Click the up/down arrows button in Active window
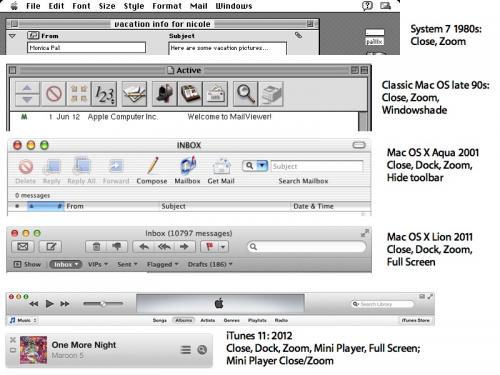The width and height of the screenshot is (500, 375). click(x=27, y=94)
